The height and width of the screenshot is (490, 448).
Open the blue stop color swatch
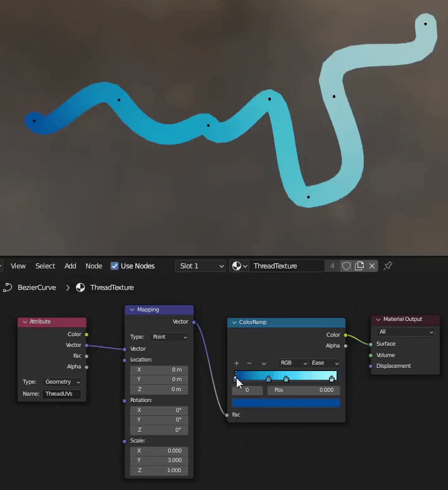pyautogui.click(x=286, y=403)
